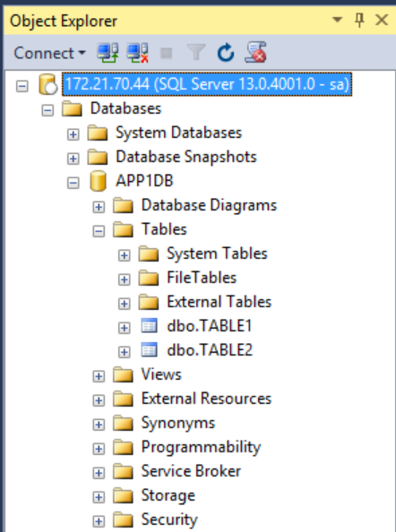Select dbo.TABLE1 table
This screenshot has height=532, width=396.
[x=210, y=326]
